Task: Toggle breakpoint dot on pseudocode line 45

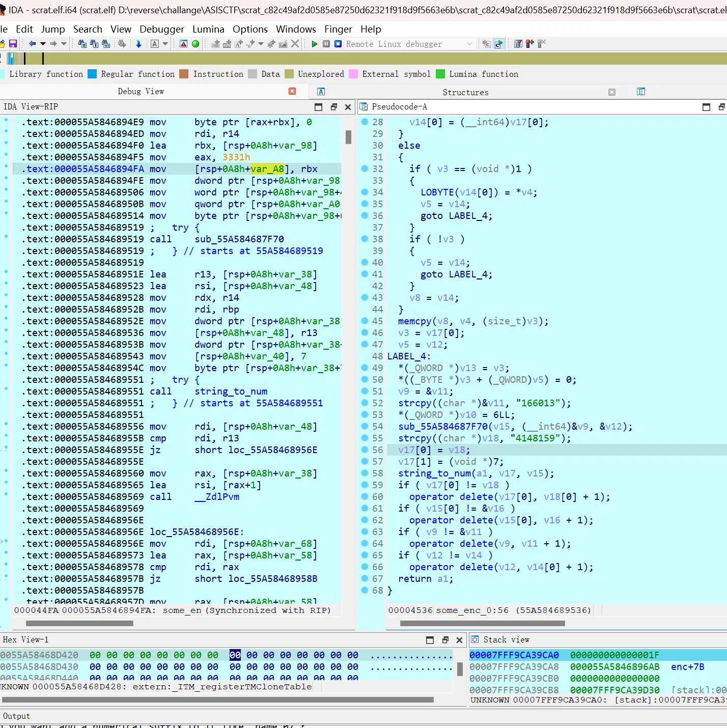Action: 365,321
